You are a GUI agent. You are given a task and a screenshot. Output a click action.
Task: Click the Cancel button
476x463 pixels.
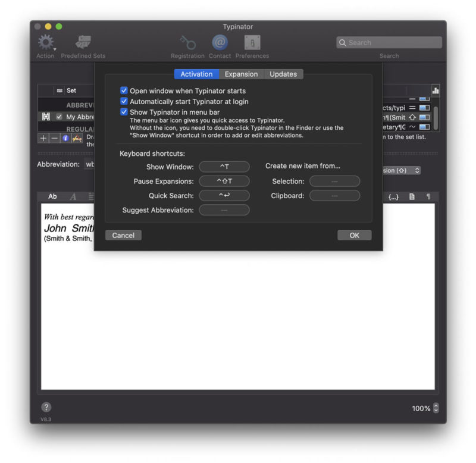point(123,235)
